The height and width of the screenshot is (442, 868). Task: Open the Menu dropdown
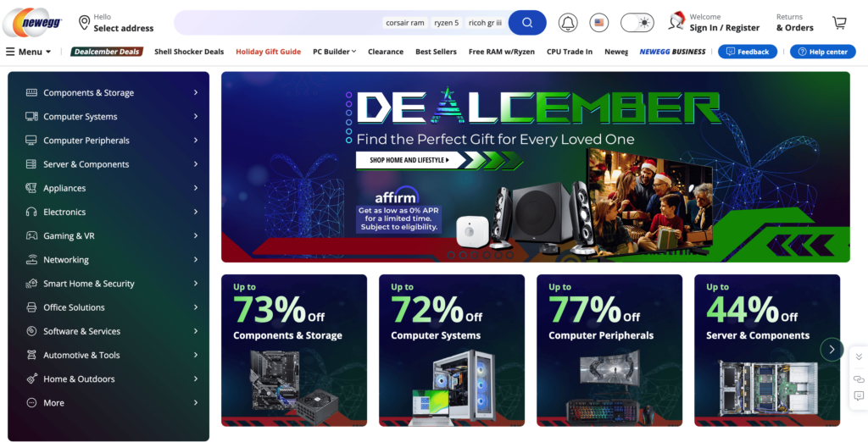pyautogui.click(x=28, y=52)
